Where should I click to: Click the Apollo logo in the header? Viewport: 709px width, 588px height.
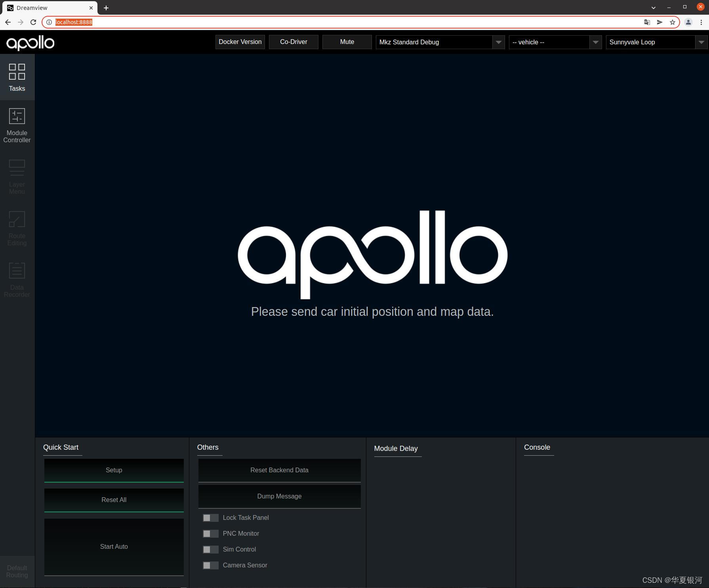point(30,43)
